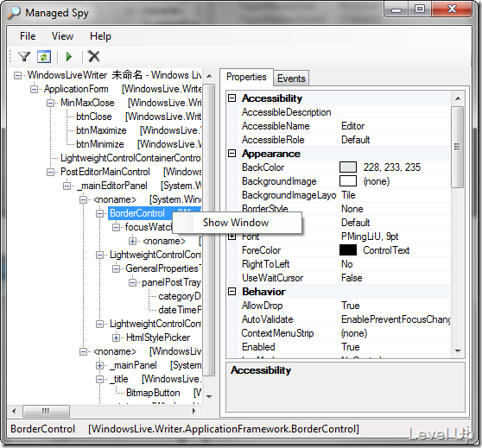
Task: Click the AccessibleDescription empty value field
Action: pyautogui.click(x=394, y=112)
